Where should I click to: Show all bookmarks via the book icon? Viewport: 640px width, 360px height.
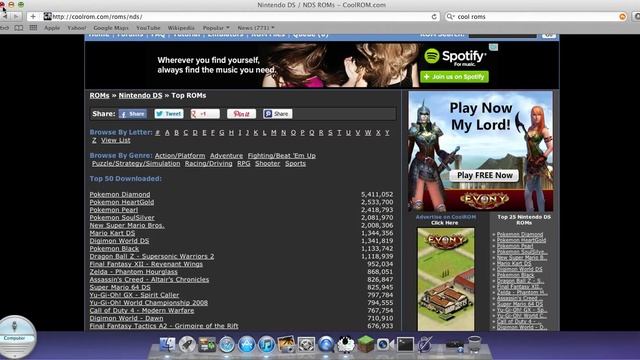pyautogui.click(x=19, y=28)
